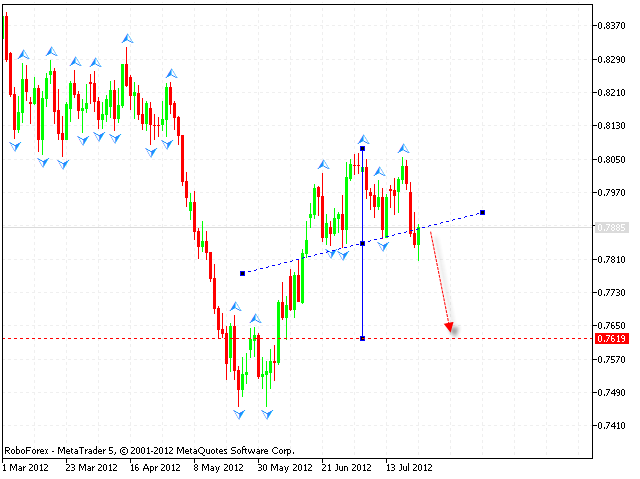Click the red forecast arrow head
Image resolution: width=640 pixels, height=479 pixels.
449,327
